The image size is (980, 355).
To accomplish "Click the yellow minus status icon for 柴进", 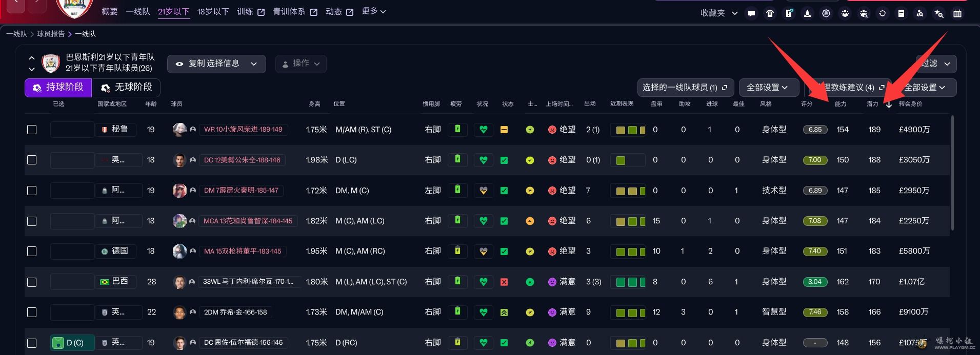I will [504, 130].
